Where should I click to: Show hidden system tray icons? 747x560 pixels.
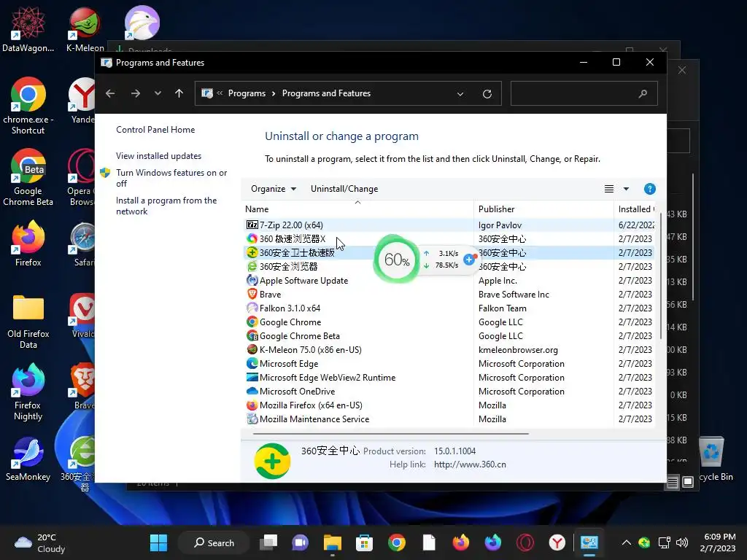627,542
